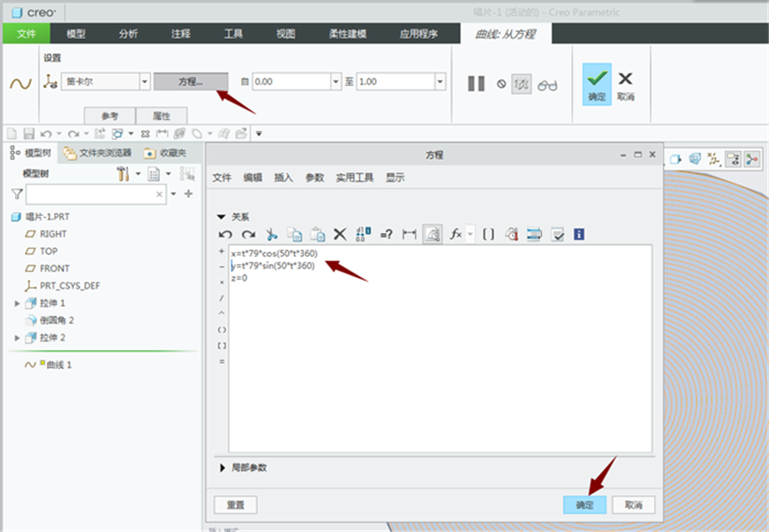Click the datum display filters icon in graphics toolbar
Image resolution: width=769 pixels, height=532 pixels.
tap(713, 159)
